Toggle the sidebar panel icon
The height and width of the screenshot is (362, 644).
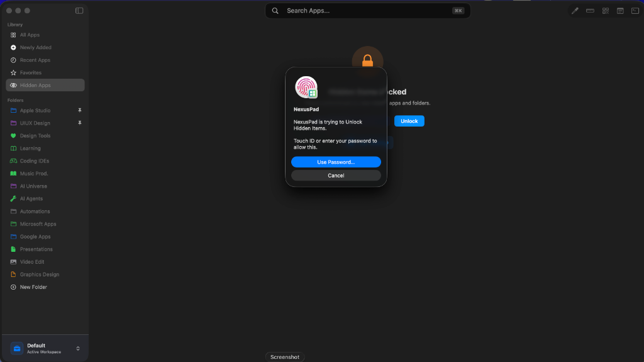tap(79, 11)
